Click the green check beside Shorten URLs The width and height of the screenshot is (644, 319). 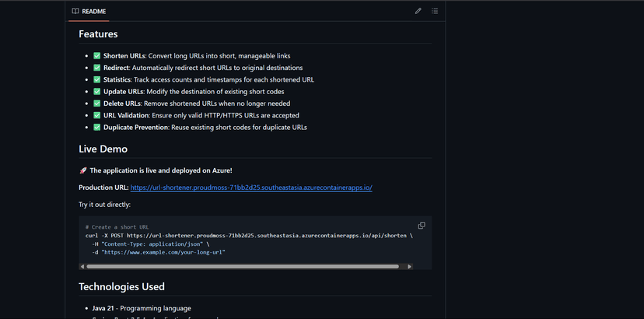point(97,55)
